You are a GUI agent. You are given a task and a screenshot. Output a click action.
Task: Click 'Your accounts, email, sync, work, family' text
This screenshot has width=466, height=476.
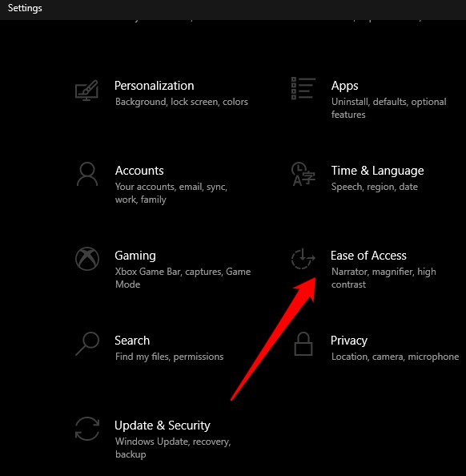pos(171,193)
